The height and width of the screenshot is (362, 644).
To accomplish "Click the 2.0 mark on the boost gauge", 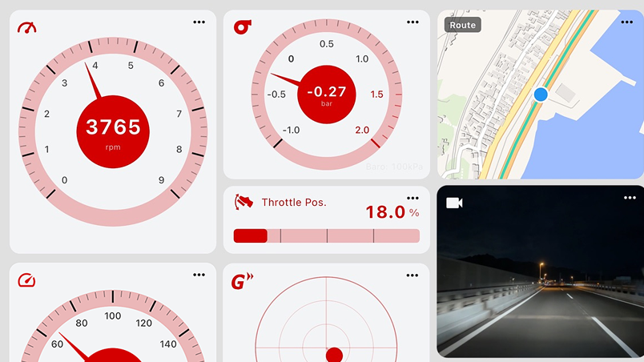I will point(362,130).
